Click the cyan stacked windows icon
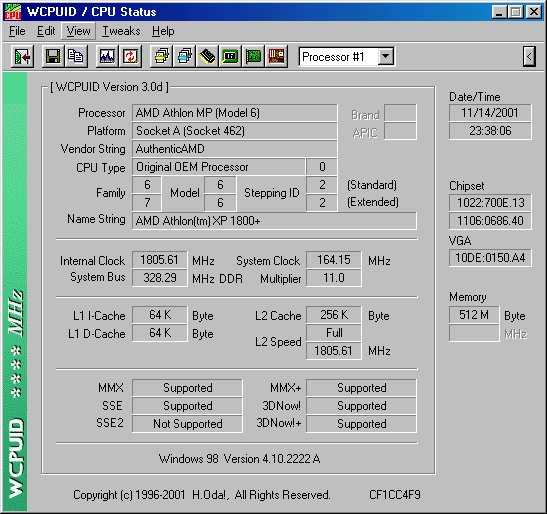The image size is (547, 514). click(x=184, y=56)
